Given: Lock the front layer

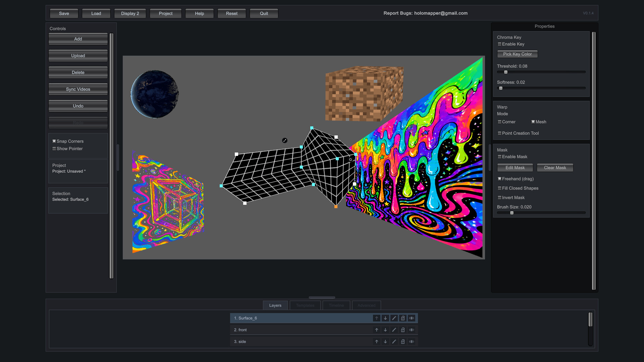Looking at the screenshot, I should pyautogui.click(x=403, y=330).
